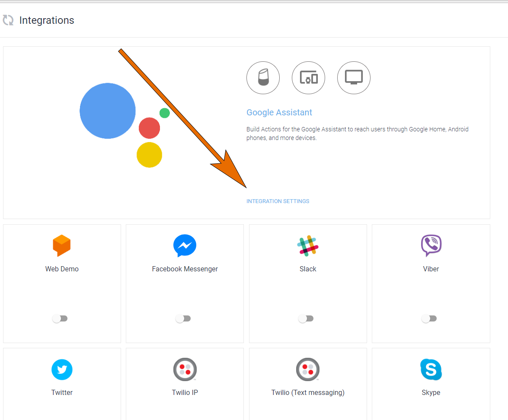Turn on the Slack integration switch
The width and height of the screenshot is (508, 420).
coord(306,318)
